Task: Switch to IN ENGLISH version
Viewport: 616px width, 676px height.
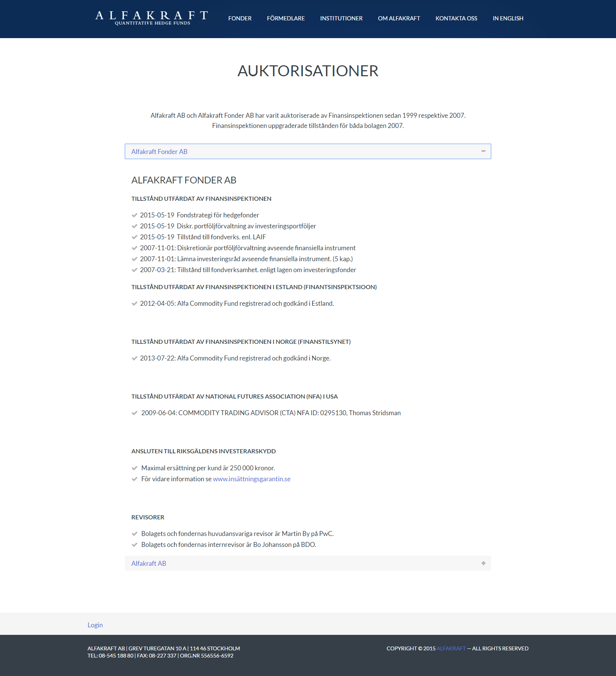Action: pos(508,18)
